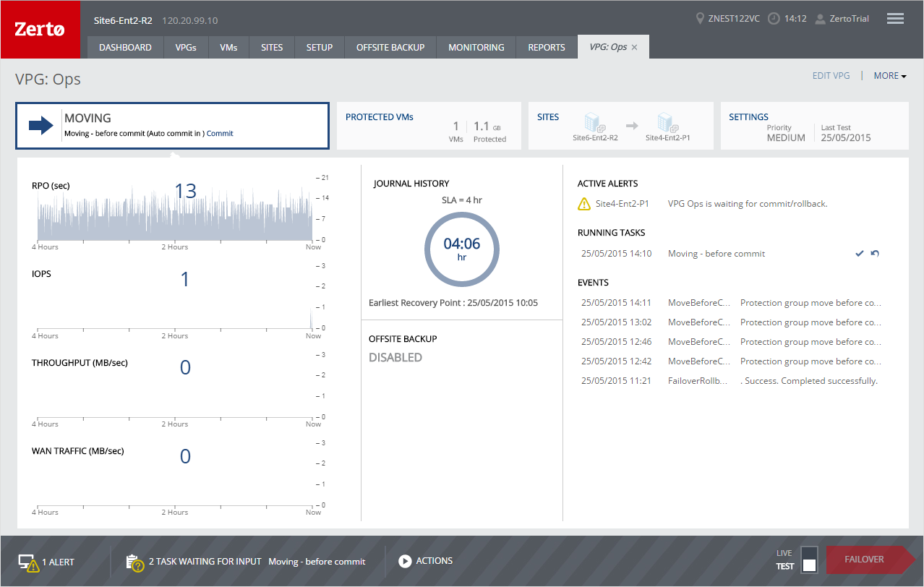Commit the running task with checkmark icon
Image resolution: width=924 pixels, height=587 pixels.
(x=860, y=254)
